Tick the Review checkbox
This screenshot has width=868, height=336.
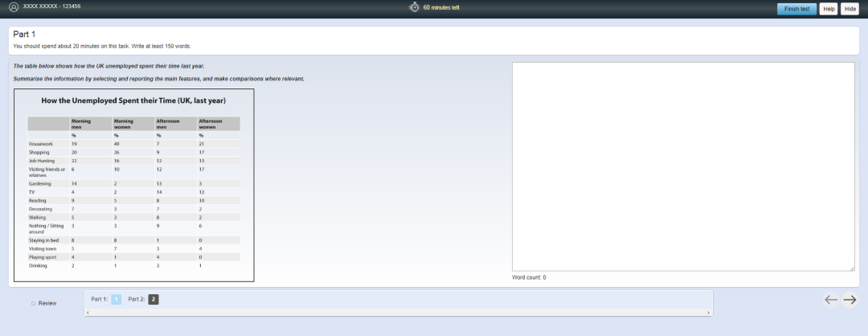34,303
